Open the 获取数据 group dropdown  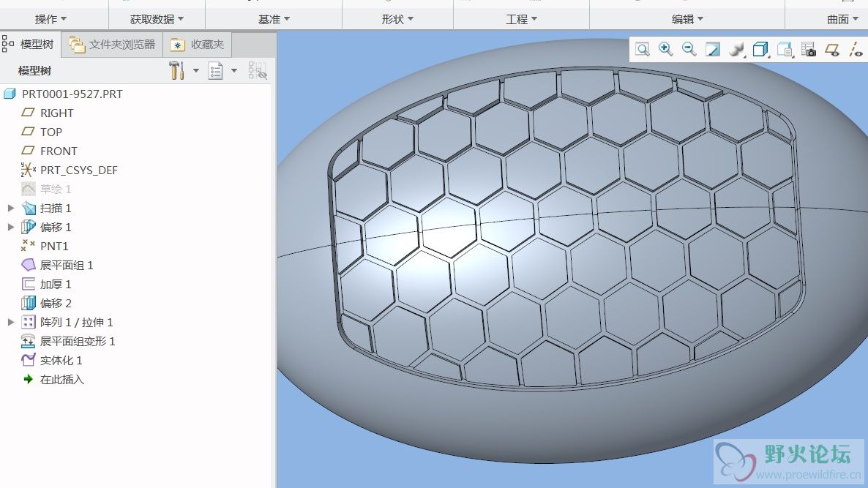(x=157, y=19)
